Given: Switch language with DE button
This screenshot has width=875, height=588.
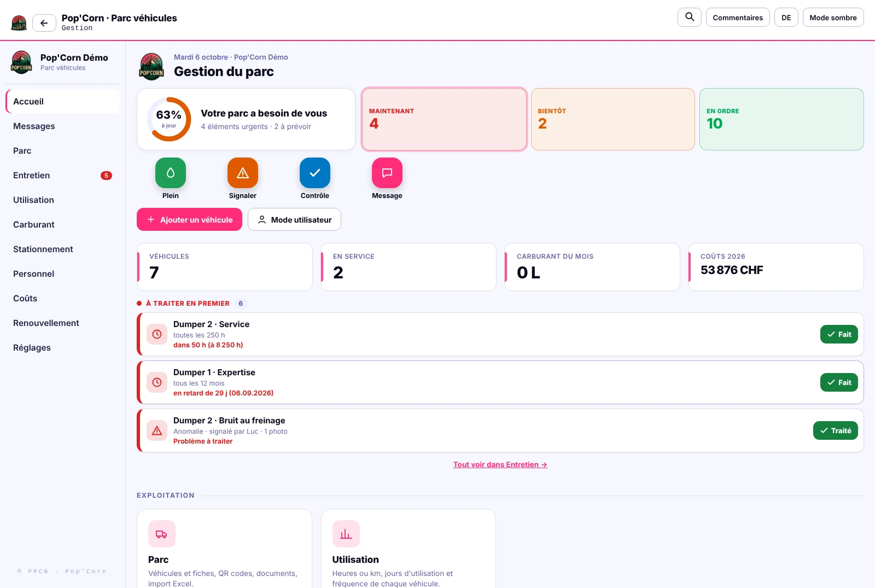Looking at the screenshot, I should 786,18.
